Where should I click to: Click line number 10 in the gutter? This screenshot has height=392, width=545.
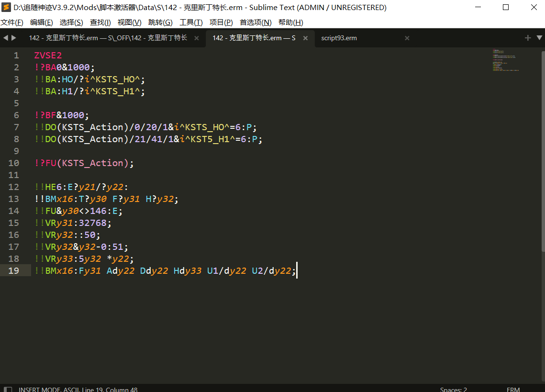point(14,163)
